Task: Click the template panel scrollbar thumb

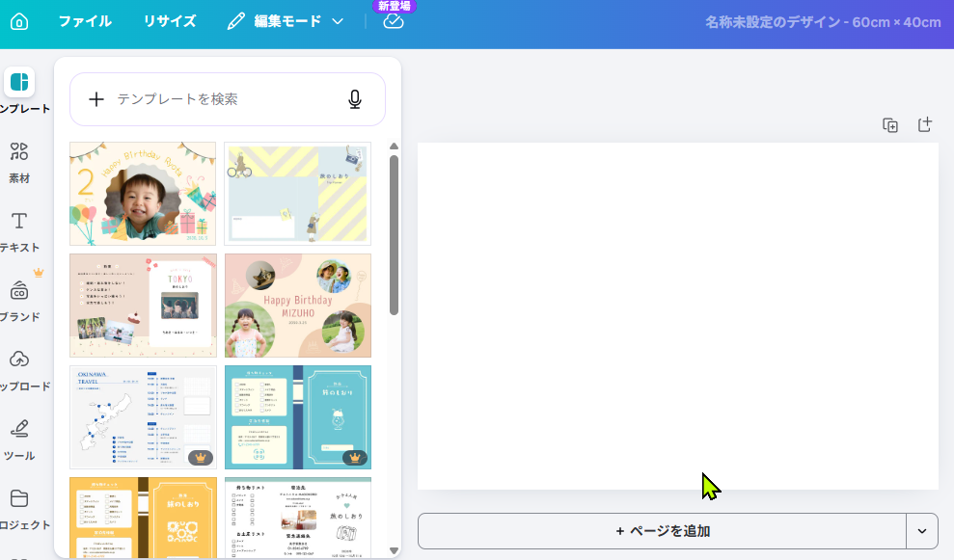Action: [x=394, y=235]
